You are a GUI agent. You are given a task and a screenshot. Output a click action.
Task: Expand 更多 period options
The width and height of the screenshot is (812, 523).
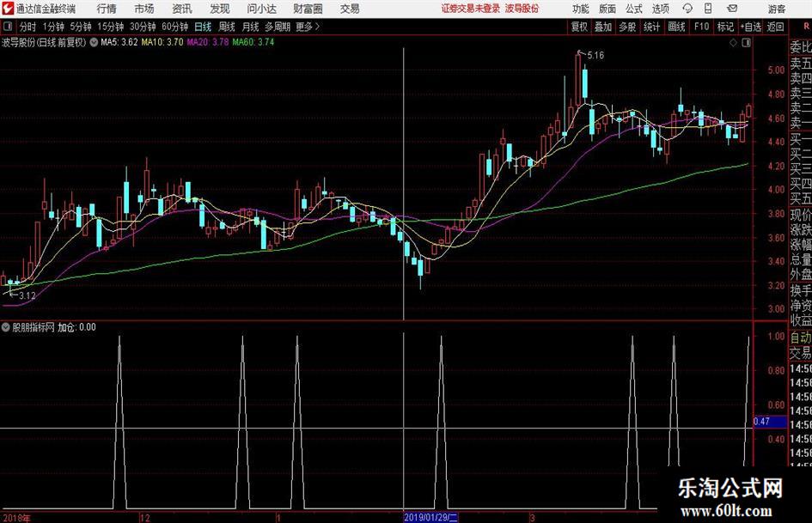click(308, 27)
